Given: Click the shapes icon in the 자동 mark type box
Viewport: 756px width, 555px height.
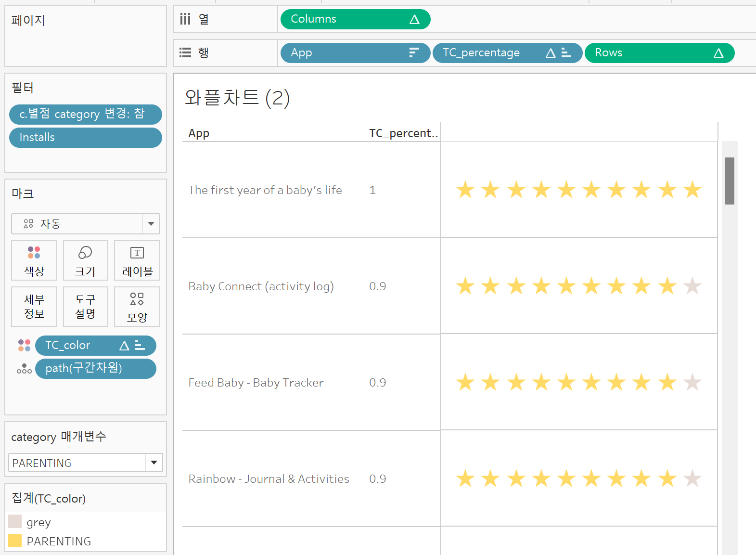Looking at the screenshot, I should pos(28,224).
